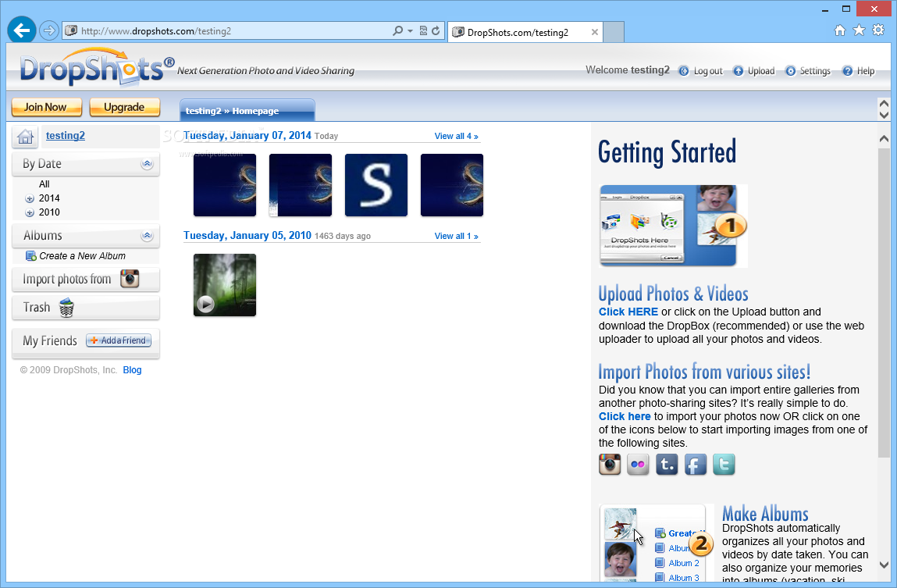Viewport: 897px width, 588px height.
Task: Click the Upgrade button
Action: (x=124, y=107)
